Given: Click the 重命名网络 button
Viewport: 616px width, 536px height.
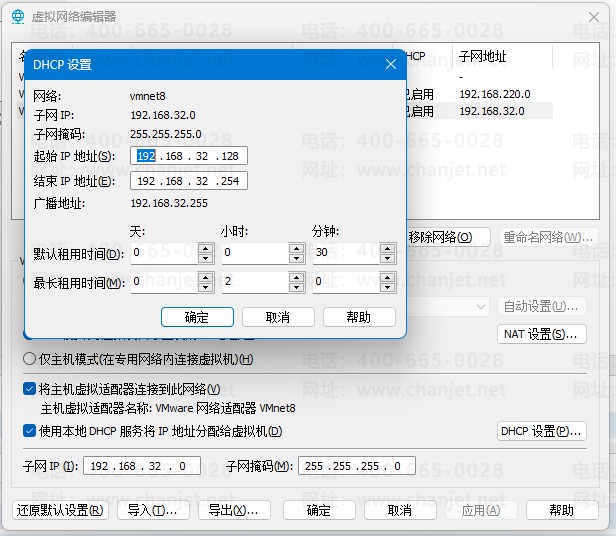Looking at the screenshot, I should pos(548,237).
